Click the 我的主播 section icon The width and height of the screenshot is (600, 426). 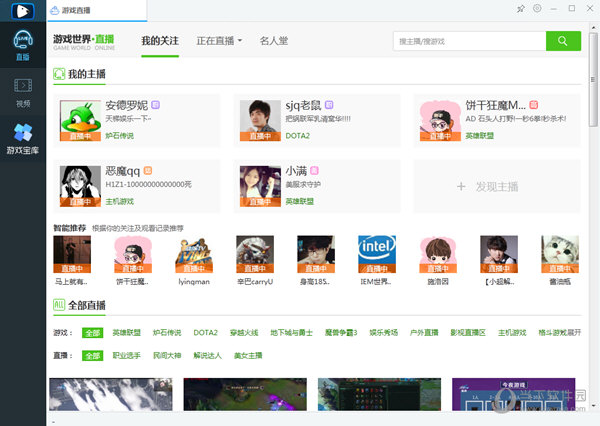[x=59, y=74]
